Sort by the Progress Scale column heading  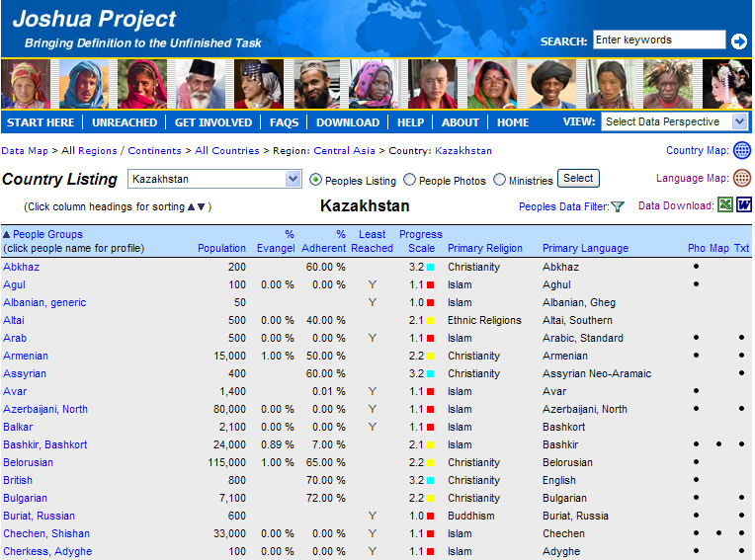(421, 242)
